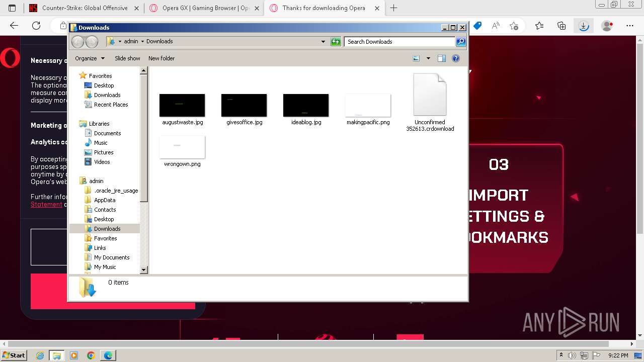Image resolution: width=644 pixels, height=362 pixels.
Task: Select Downloads under Favorites
Action: (107, 95)
